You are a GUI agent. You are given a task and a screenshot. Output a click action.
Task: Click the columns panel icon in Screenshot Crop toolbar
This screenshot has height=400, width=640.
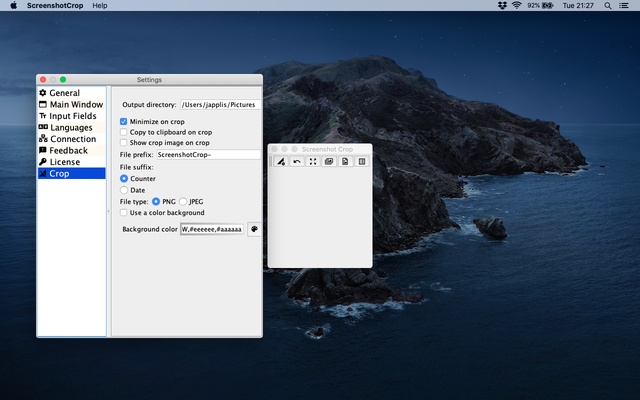click(x=362, y=162)
